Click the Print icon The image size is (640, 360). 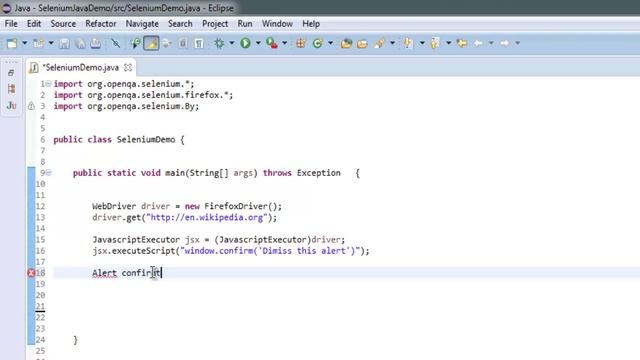[96, 43]
